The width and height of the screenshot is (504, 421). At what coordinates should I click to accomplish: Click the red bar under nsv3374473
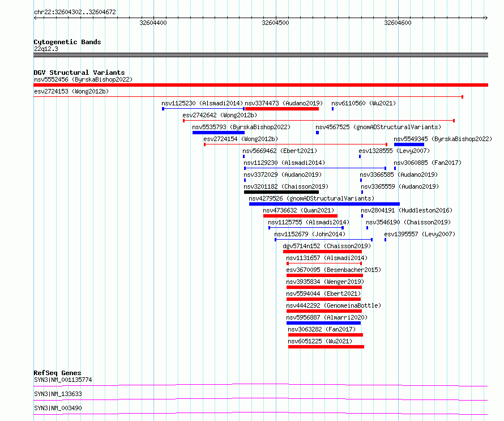282,109
